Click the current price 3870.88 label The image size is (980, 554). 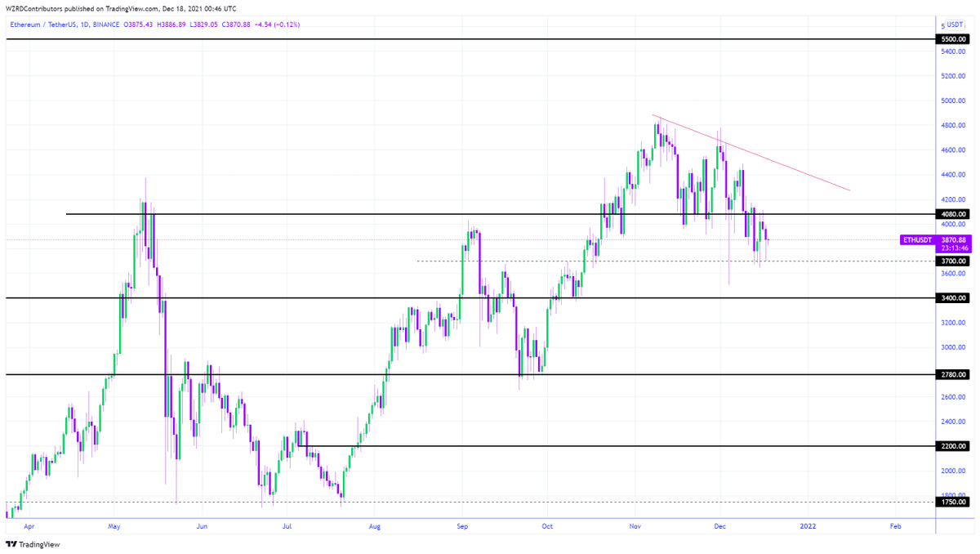(953, 240)
